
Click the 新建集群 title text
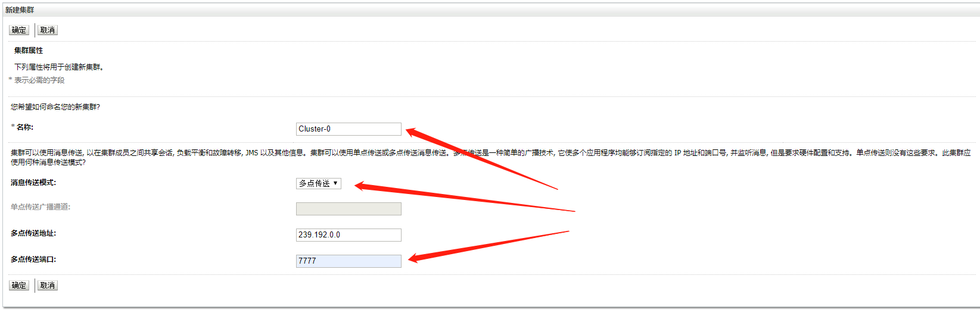[20, 10]
